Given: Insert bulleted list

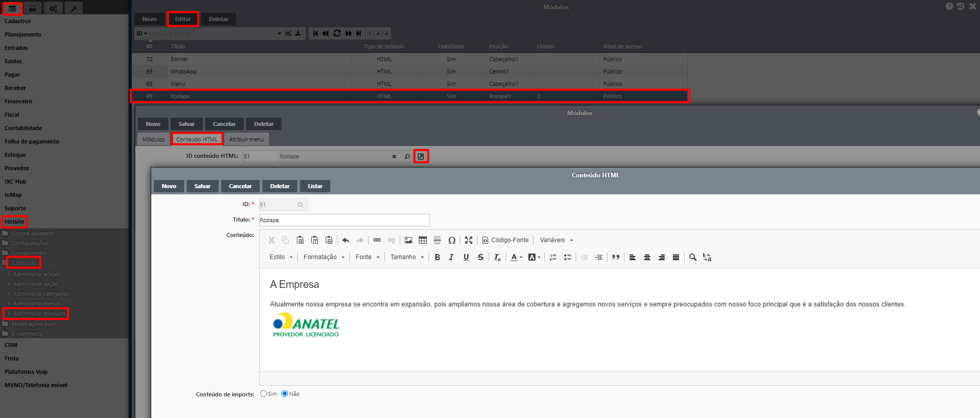Looking at the screenshot, I should coord(567,257).
